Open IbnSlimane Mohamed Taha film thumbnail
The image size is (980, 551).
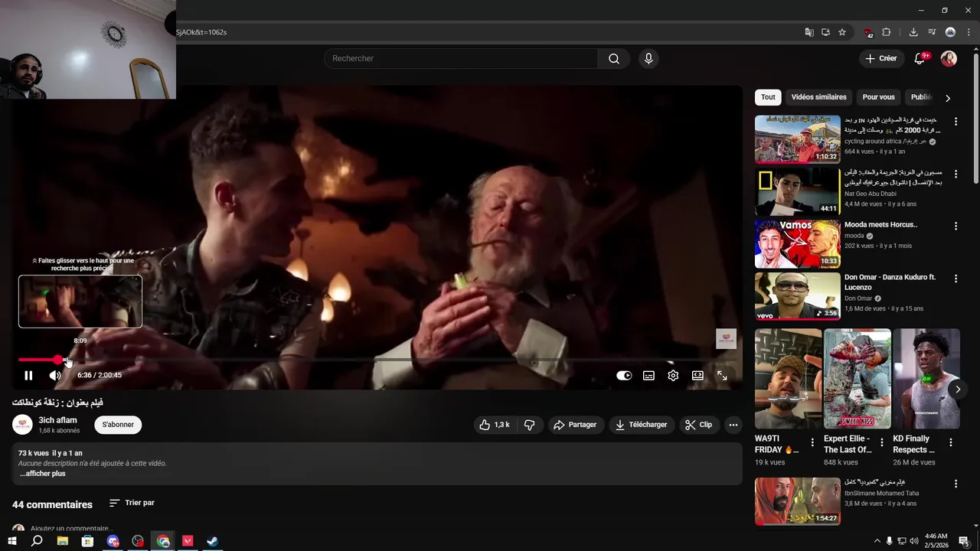point(797,501)
